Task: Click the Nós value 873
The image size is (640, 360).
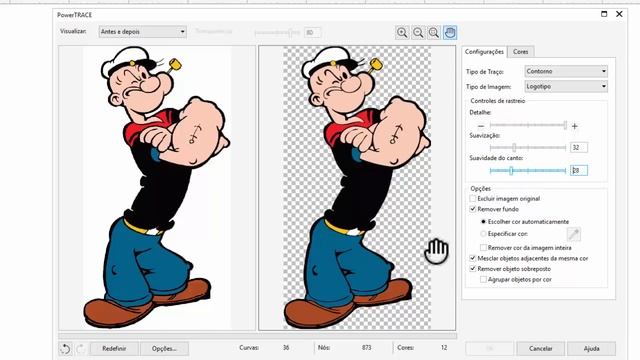Action: pyautogui.click(x=367, y=348)
